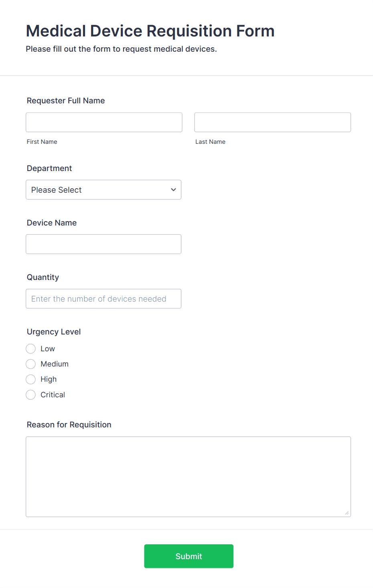This screenshot has width=373, height=588.
Task: Click into the First Name field
Action: [x=103, y=122]
